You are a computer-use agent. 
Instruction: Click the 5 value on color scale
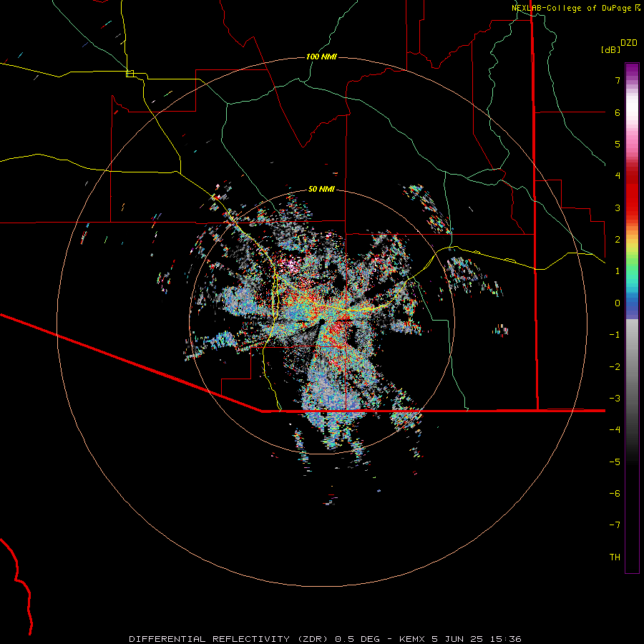coord(618,144)
